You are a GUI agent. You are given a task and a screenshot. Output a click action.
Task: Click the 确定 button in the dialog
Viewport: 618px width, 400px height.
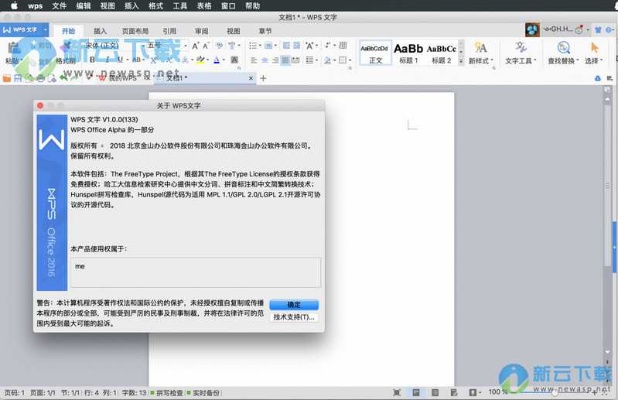294,305
